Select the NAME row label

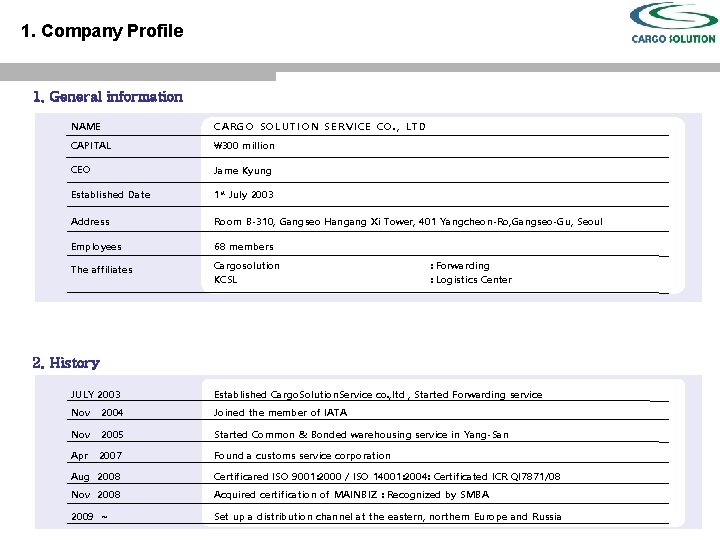[x=86, y=126]
